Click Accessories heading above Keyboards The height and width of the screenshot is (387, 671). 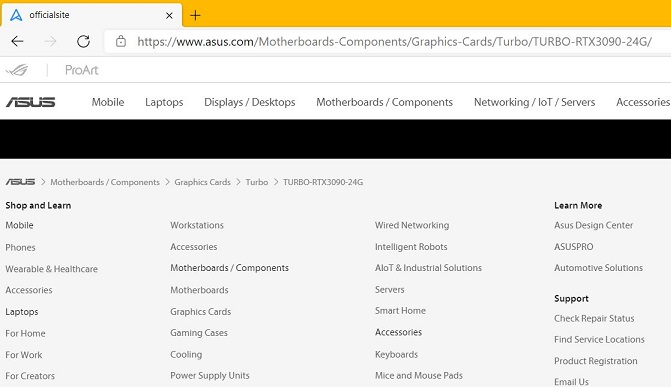point(398,332)
